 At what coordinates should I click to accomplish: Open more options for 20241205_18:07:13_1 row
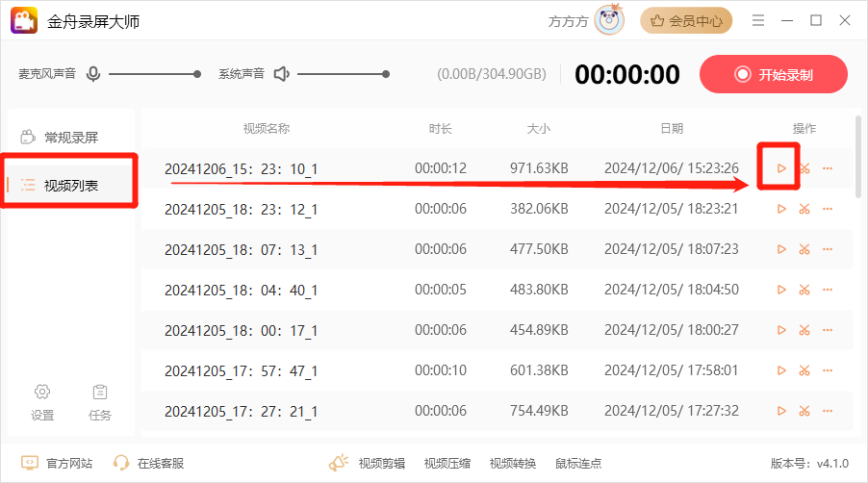point(828,249)
